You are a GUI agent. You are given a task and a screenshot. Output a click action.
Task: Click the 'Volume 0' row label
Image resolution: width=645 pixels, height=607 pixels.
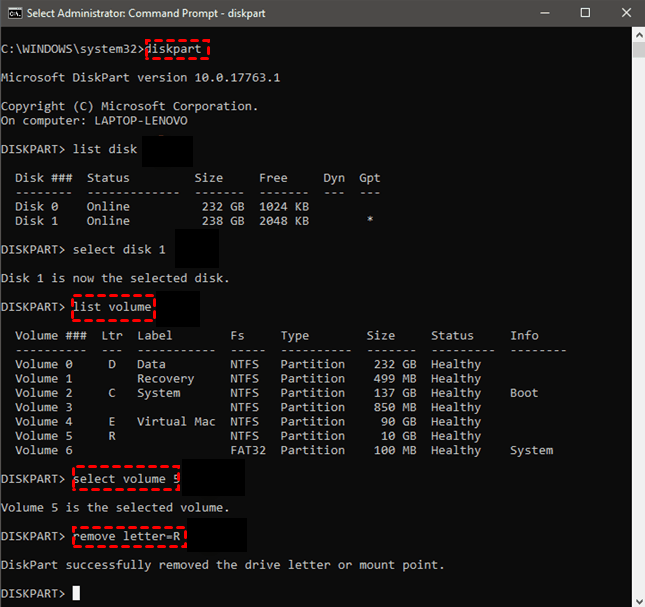coord(44,364)
